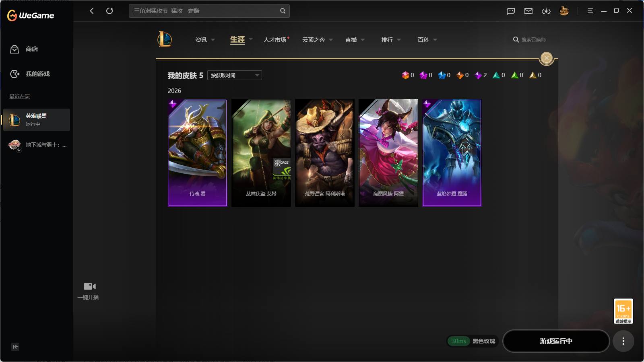644x362 pixels.
Task: Select the 侍魂 易 skin card
Action: click(198, 153)
